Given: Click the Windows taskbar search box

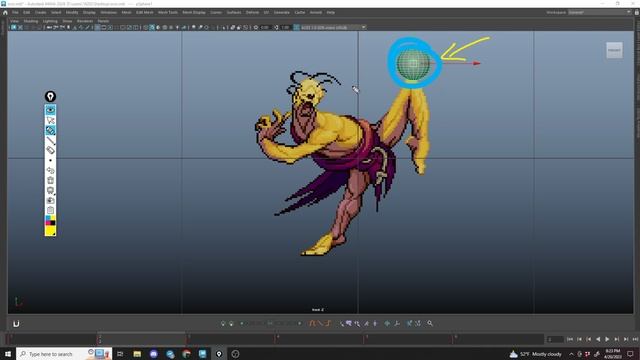Looking at the screenshot, I should point(64,354).
